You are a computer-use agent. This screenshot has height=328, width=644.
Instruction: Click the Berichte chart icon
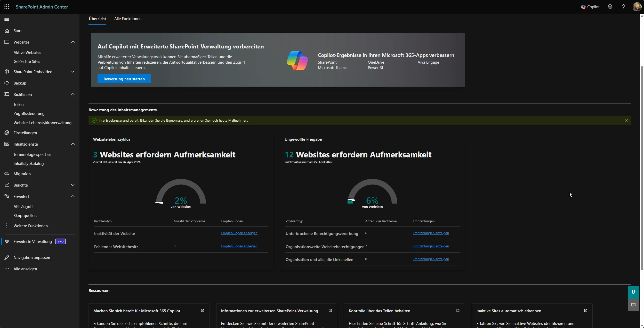(x=7, y=185)
